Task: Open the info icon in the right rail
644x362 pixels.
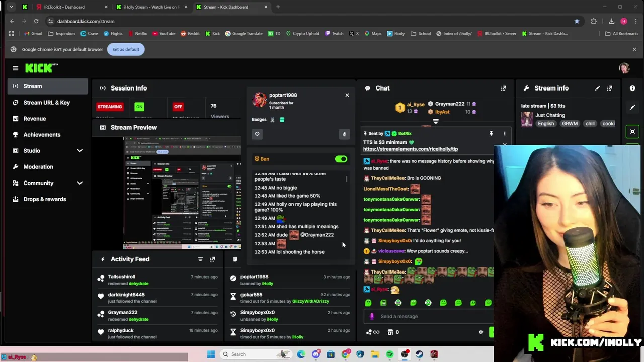Action: pyautogui.click(x=632, y=88)
